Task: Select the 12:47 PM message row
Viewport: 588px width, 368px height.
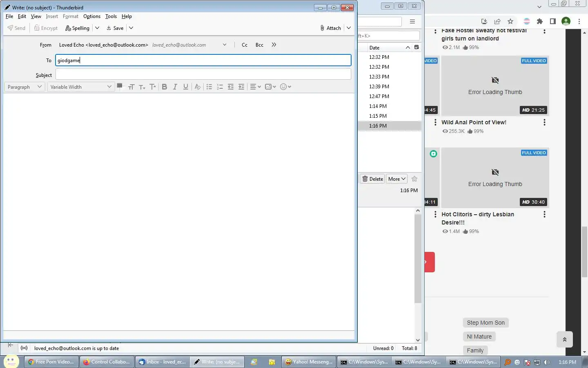Action: tap(390, 96)
